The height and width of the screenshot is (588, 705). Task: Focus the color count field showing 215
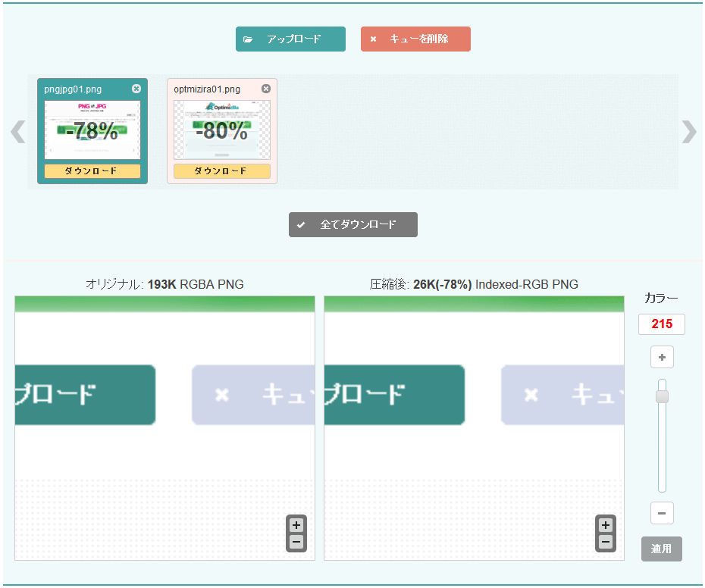661,324
